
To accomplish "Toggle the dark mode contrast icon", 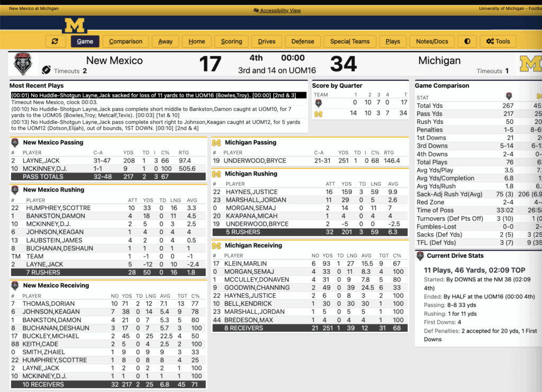I will 467,41.
